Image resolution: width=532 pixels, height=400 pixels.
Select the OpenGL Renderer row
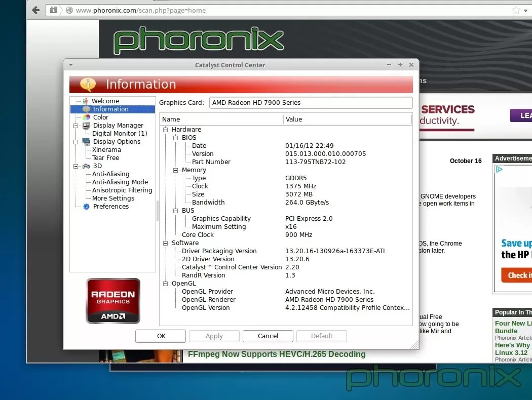pyautogui.click(x=286, y=300)
